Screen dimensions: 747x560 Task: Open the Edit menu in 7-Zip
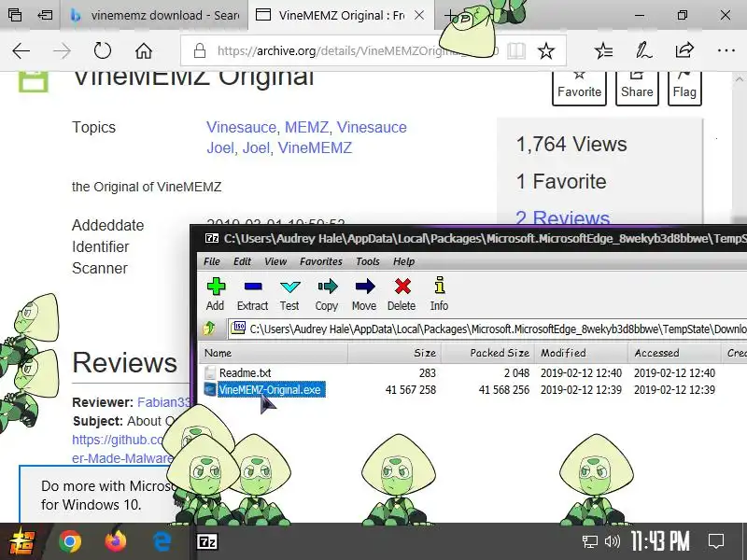tap(242, 261)
